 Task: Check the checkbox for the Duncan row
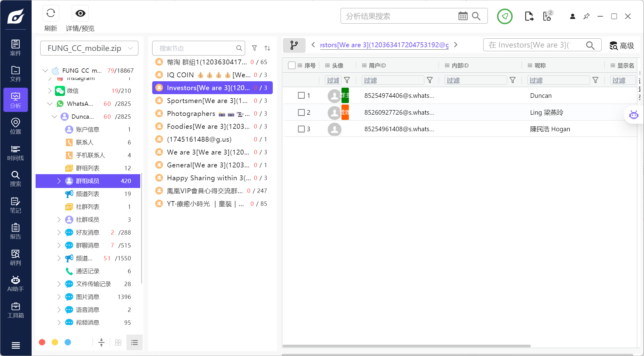coord(301,95)
